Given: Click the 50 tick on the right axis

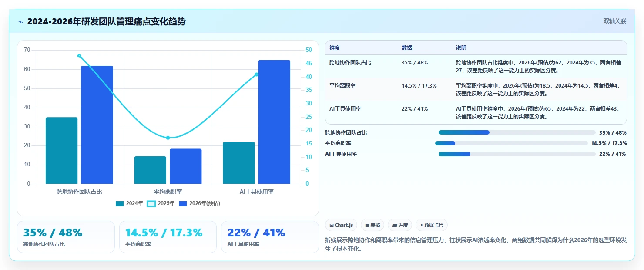Looking at the screenshot, I should coord(309,50).
